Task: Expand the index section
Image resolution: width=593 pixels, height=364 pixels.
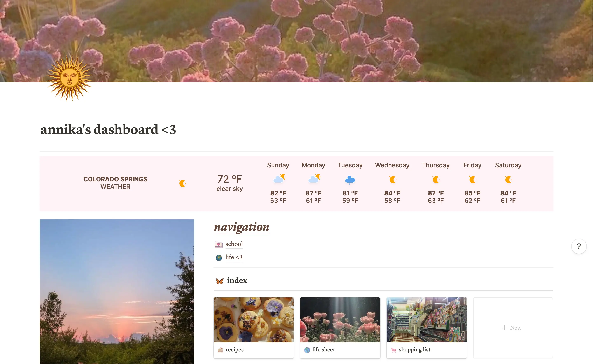Action: point(236,280)
